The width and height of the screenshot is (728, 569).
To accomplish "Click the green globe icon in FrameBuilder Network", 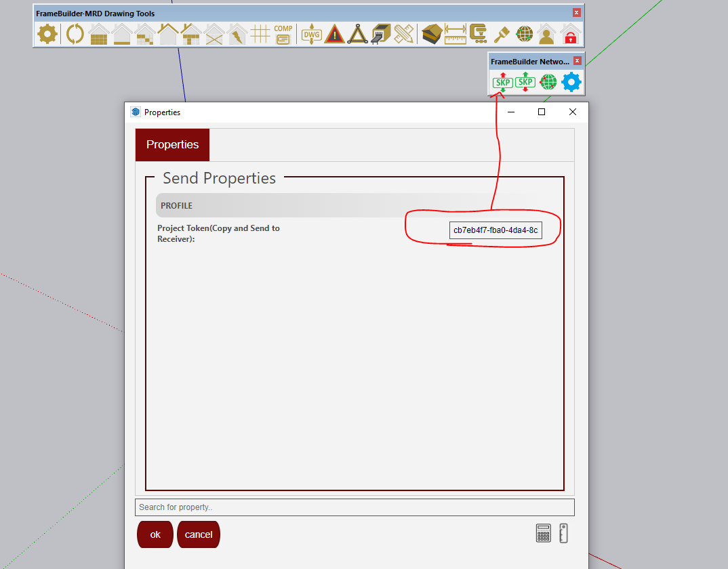I will click(548, 82).
